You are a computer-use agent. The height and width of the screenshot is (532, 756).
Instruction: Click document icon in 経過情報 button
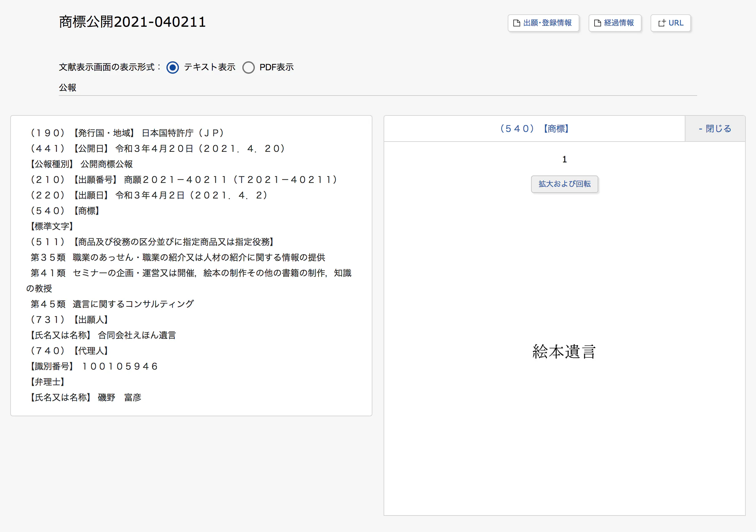click(597, 23)
